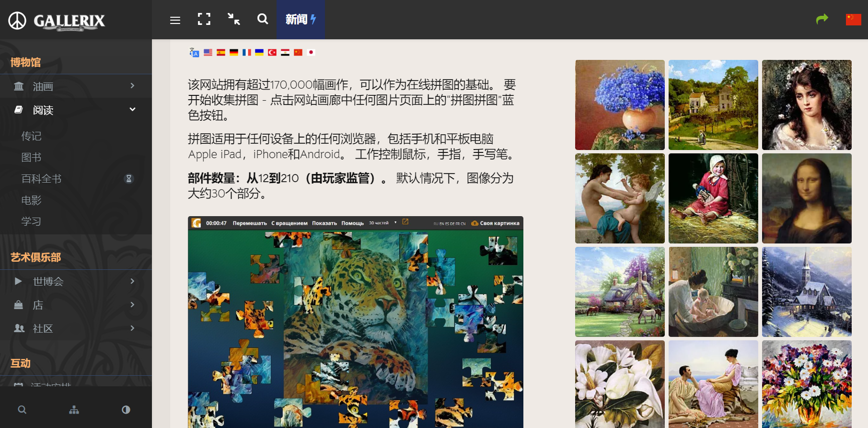Open 图书 in the sidebar
The height and width of the screenshot is (428, 868).
(x=31, y=157)
